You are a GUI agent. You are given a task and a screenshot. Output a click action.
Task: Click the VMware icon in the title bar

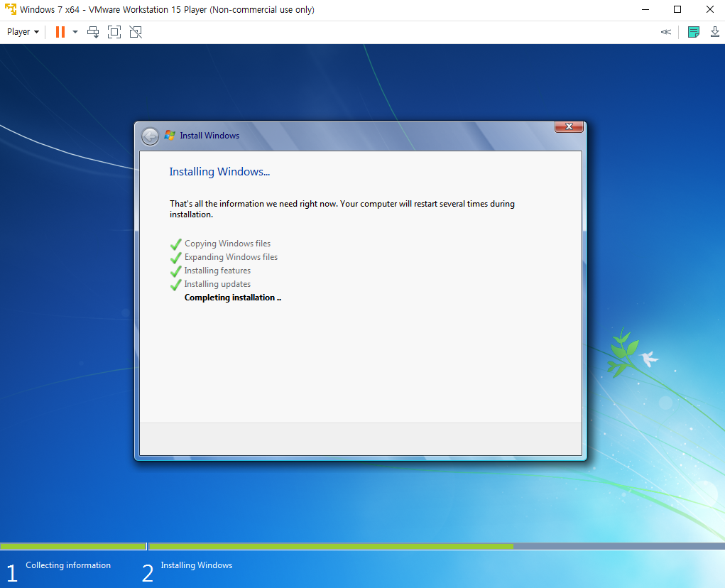tap(10, 9)
